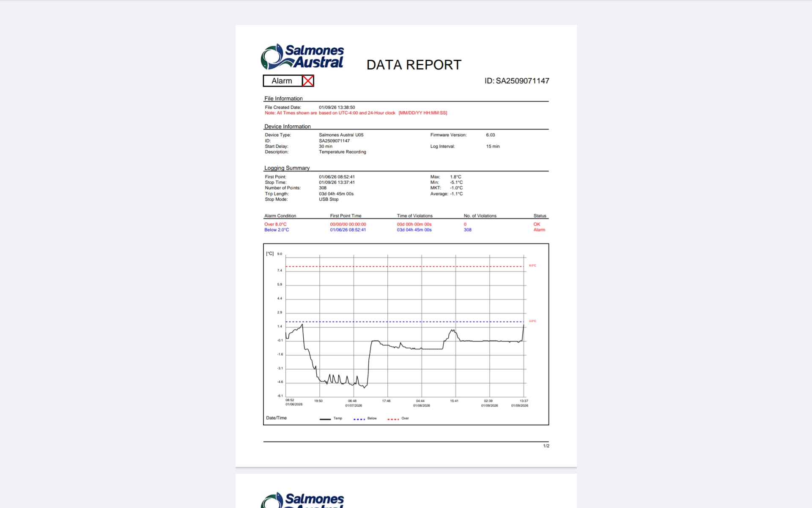Screen dimensions: 812x508
Task: Click the Over 8.0°C alarm condition row
Action: click(275, 224)
